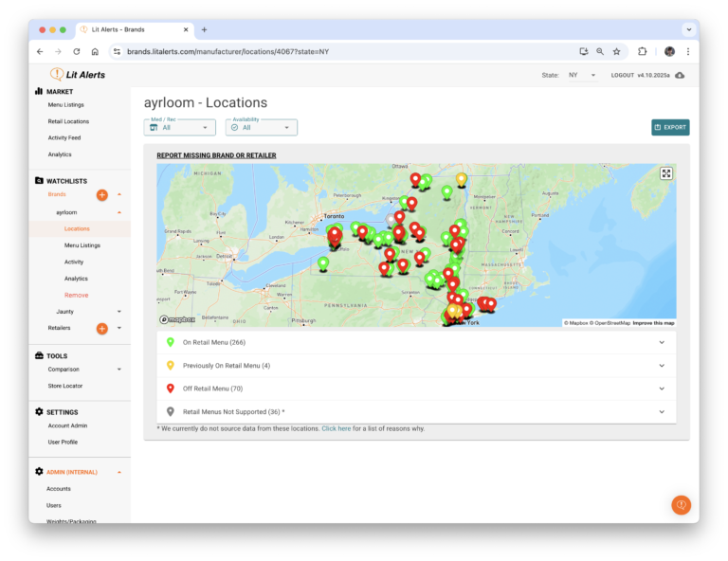Remove ayrloom from the watchlist

click(76, 295)
